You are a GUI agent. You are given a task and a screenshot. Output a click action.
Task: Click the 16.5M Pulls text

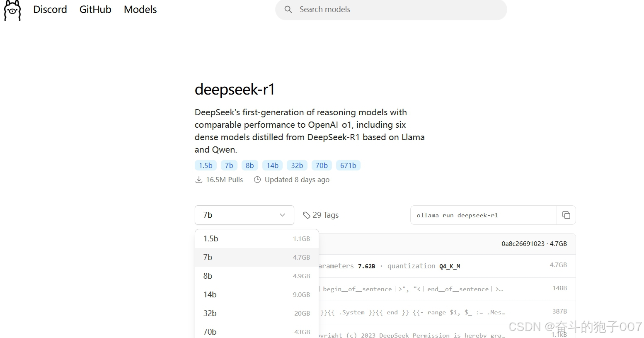[x=225, y=180]
